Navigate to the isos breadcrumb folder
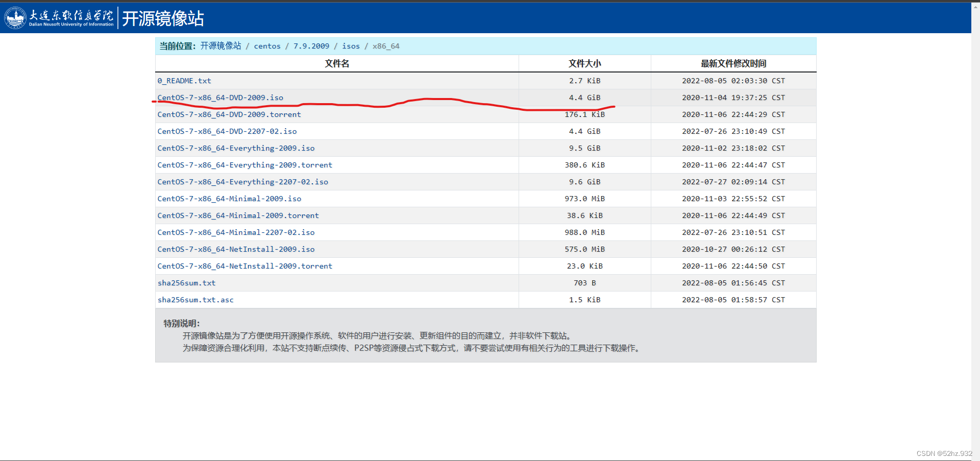980x461 pixels. [x=351, y=46]
